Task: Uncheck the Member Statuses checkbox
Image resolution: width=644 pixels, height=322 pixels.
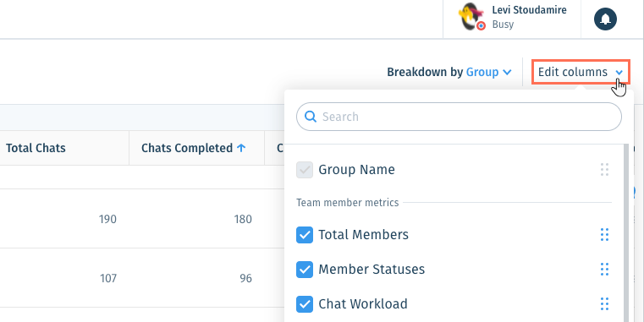Action: [305, 270]
